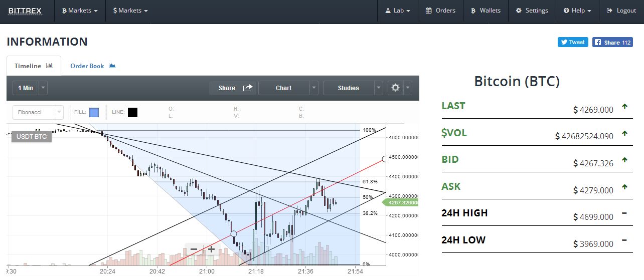Expand the 1 Min interval dropdown arrow
The height and width of the screenshot is (280, 644).
pyautogui.click(x=43, y=88)
